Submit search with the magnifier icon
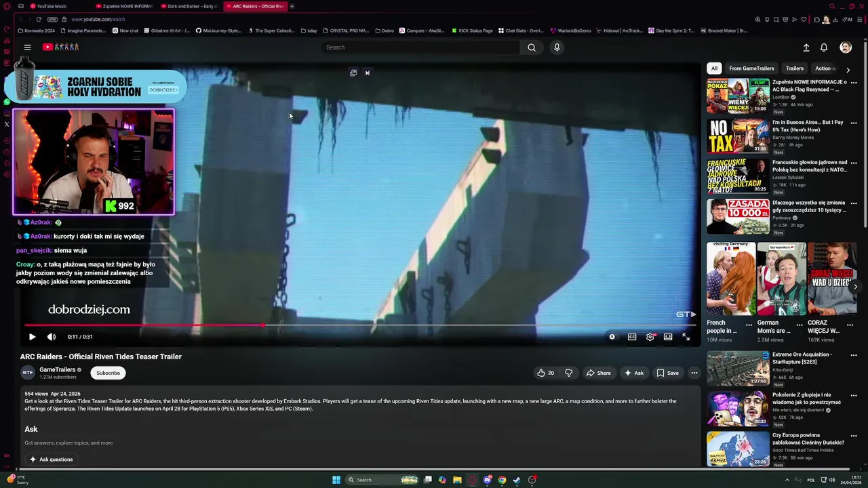Screen dimensions: 868x488 coord(532,47)
